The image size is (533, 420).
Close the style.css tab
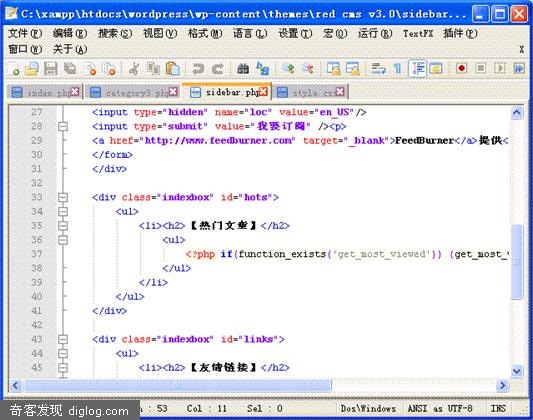click(x=340, y=91)
